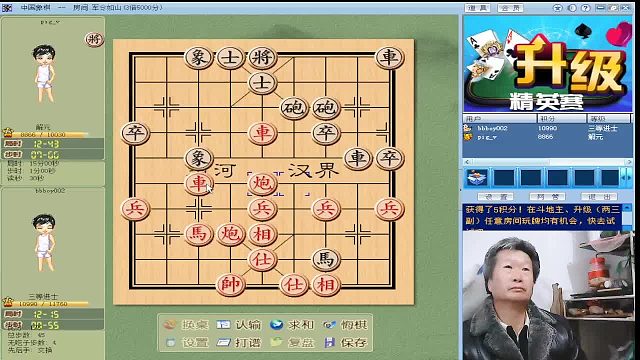Viewport: 640px width, 360px height.
Task: Select the centre red soldier 兵 below the cannon
Action: point(262,209)
